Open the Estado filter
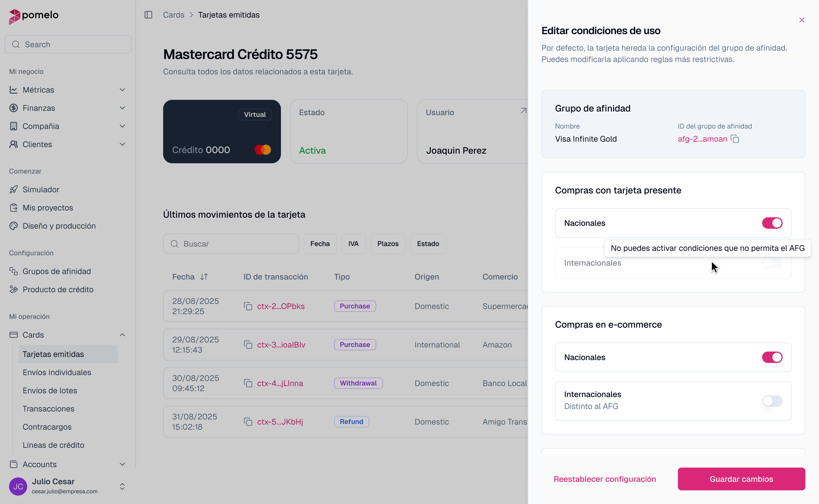 [x=428, y=244]
